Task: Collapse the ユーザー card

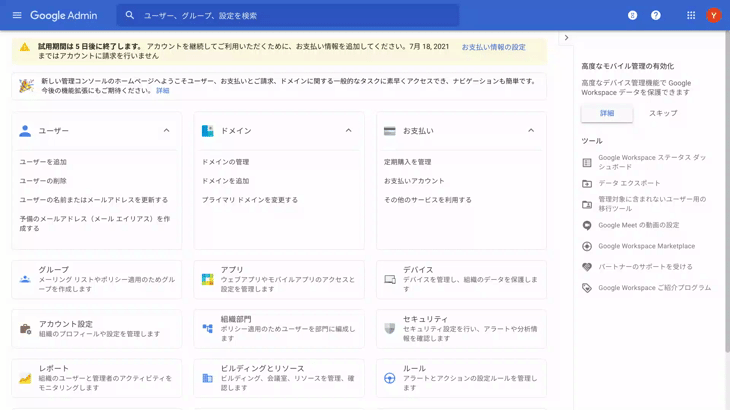Action: point(166,131)
